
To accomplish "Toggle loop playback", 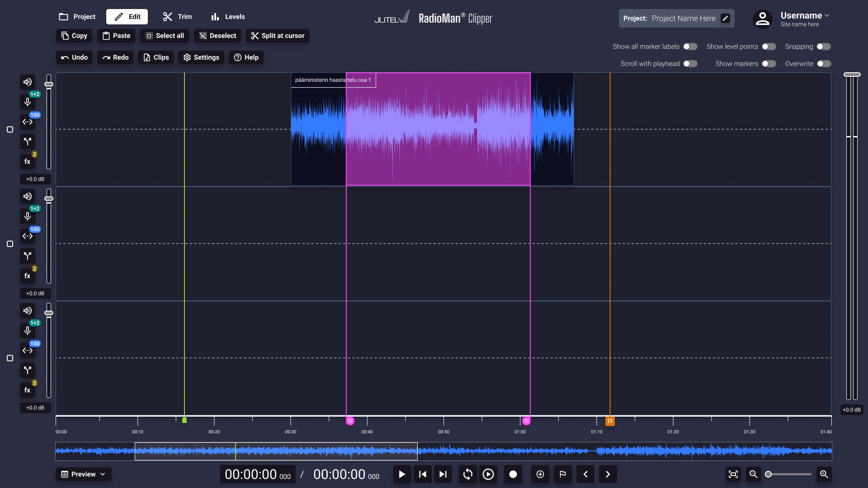I will point(468,474).
